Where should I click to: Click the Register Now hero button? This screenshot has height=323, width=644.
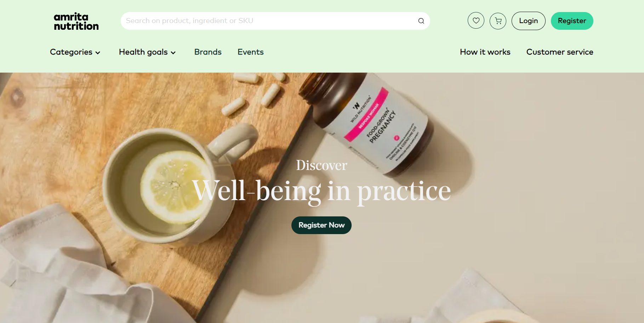click(321, 225)
